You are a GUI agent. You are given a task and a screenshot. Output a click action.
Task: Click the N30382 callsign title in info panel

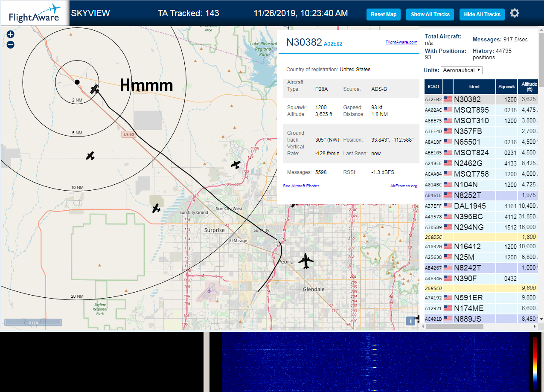(x=304, y=42)
